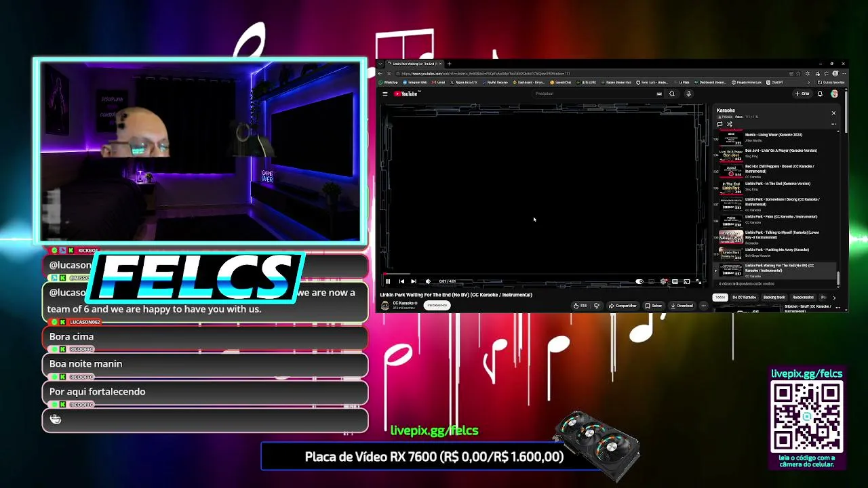Stop loading the page in browser
This screenshot has width=868, height=488.
coord(389,73)
